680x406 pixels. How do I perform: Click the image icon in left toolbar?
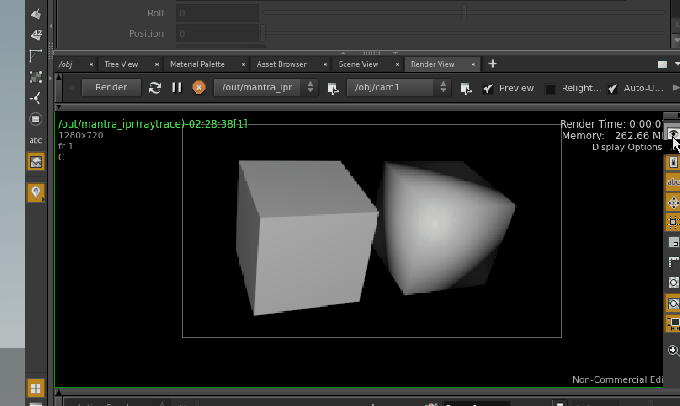[36, 161]
